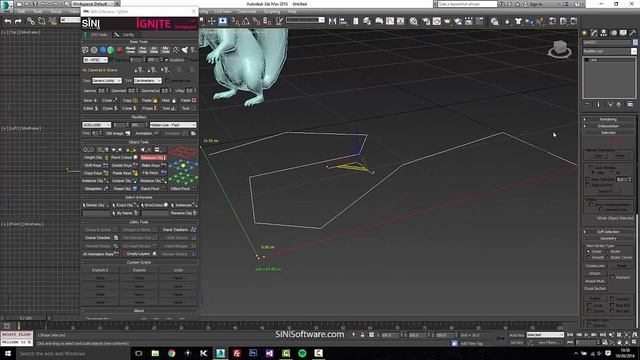Click the Undo arrow icon

click(x=8, y=21)
